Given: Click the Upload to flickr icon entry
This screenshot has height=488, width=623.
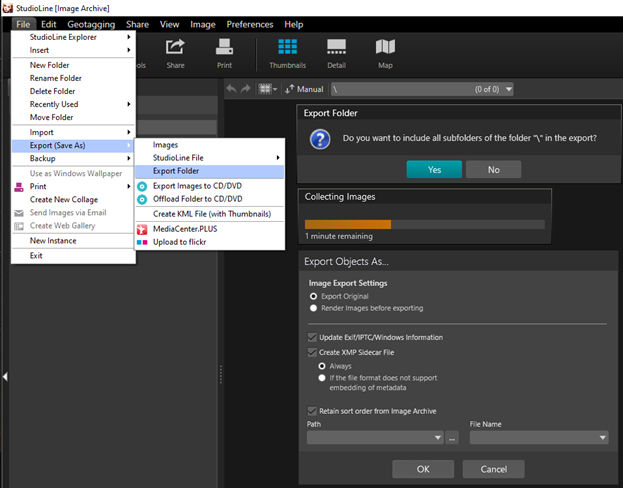Looking at the screenshot, I should (x=143, y=244).
